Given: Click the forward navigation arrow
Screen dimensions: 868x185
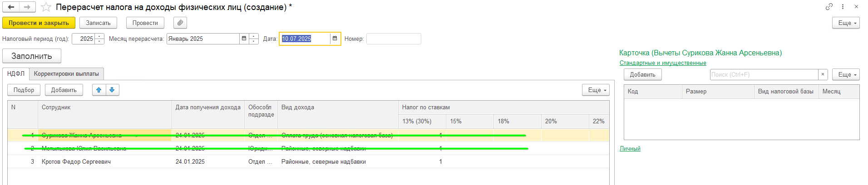Looking at the screenshot, I should click(x=27, y=7).
